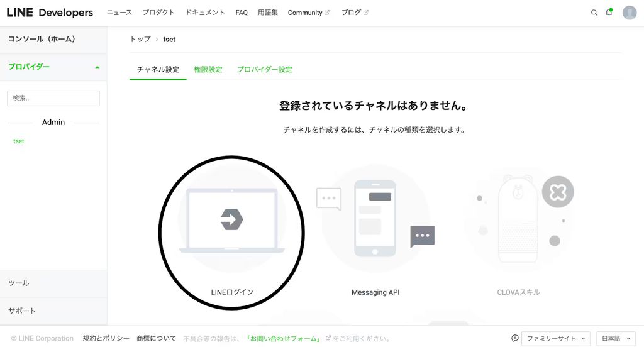644x352 pixels.
Task: Switch to the チャネル設定 tab
Action: 158,70
